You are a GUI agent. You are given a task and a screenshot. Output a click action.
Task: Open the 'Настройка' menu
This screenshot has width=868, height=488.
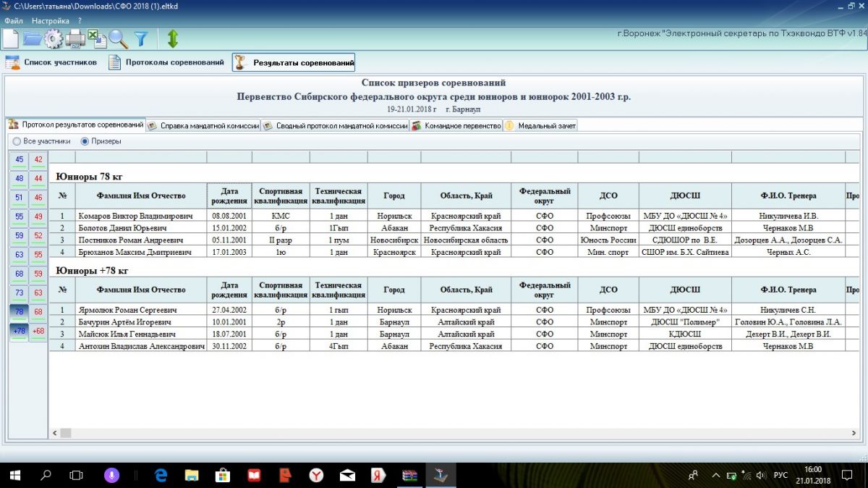pos(51,21)
